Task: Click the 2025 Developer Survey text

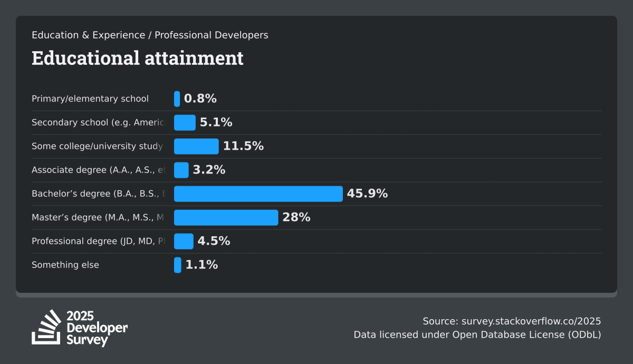Action: click(97, 328)
